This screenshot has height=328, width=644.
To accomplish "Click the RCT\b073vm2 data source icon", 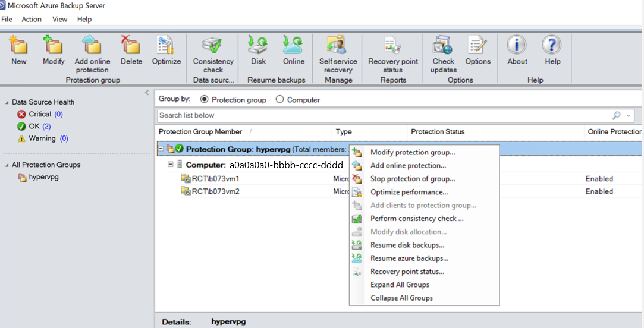I will click(x=186, y=191).
